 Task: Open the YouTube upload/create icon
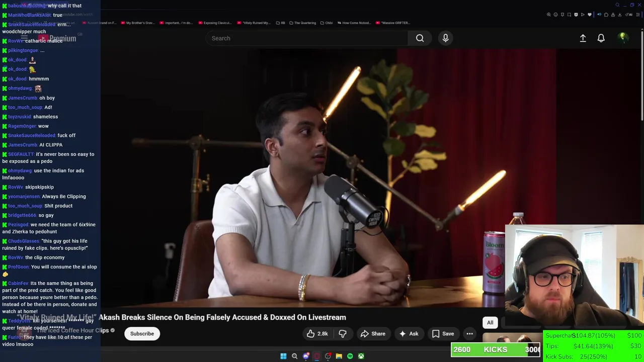tap(583, 38)
